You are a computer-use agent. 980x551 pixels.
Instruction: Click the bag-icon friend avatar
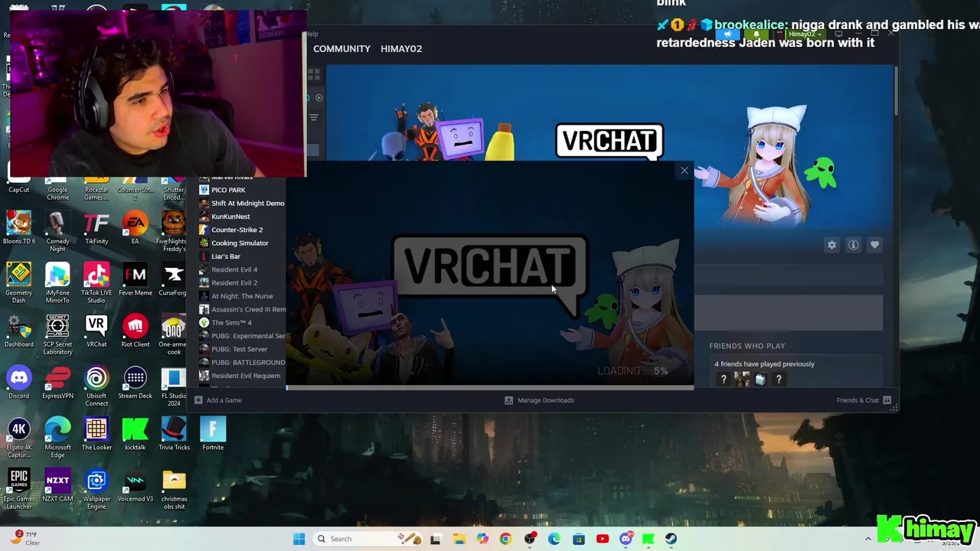click(x=759, y=379)
